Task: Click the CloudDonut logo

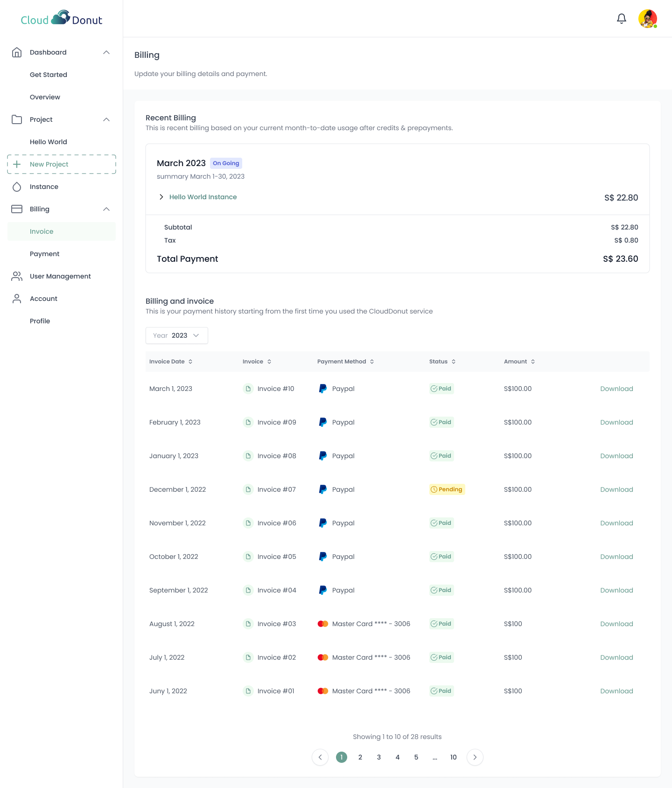Action: pos(61,19)
